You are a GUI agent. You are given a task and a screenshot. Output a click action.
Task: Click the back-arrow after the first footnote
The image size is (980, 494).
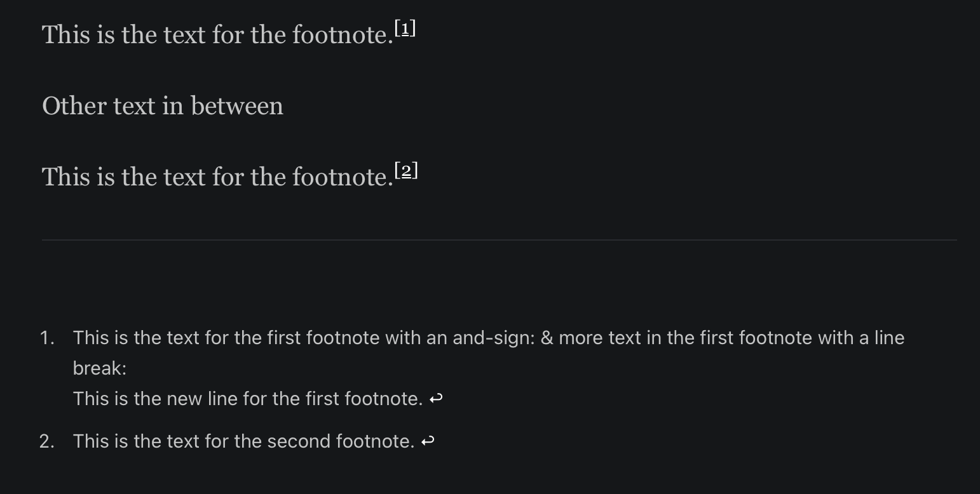[436, 399]
